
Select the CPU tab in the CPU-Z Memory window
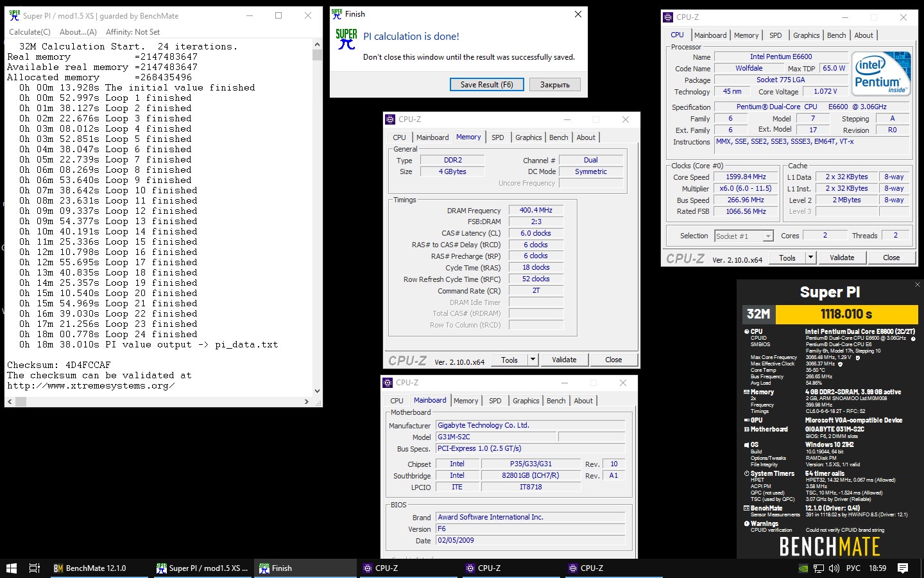pos(399,137)
